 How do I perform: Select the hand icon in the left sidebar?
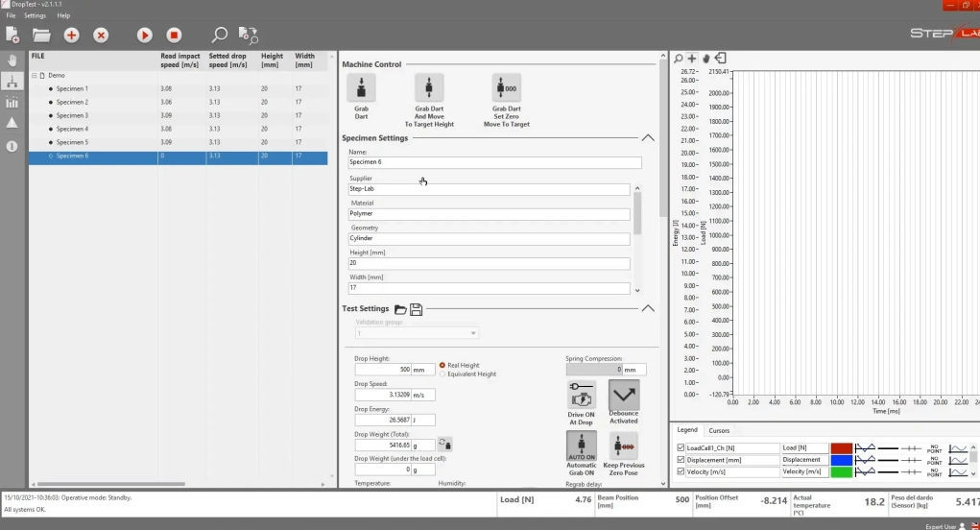coord(12,60)
